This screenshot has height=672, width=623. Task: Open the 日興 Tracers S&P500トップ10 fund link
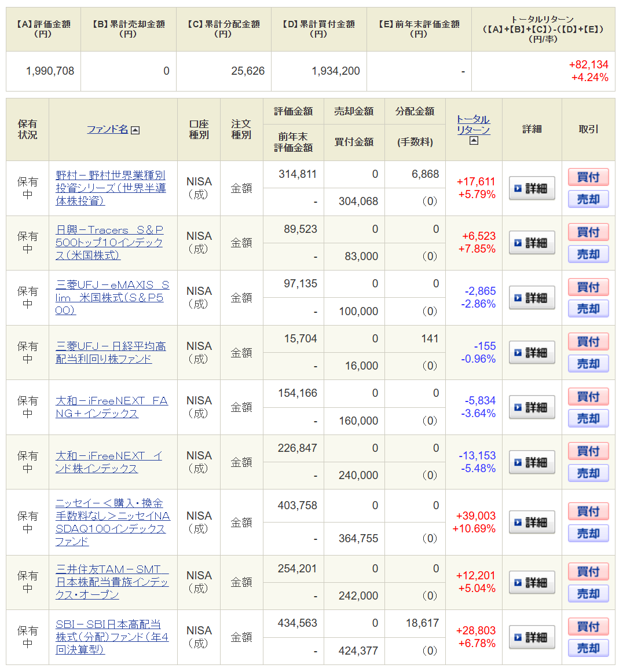pos(109,242)
